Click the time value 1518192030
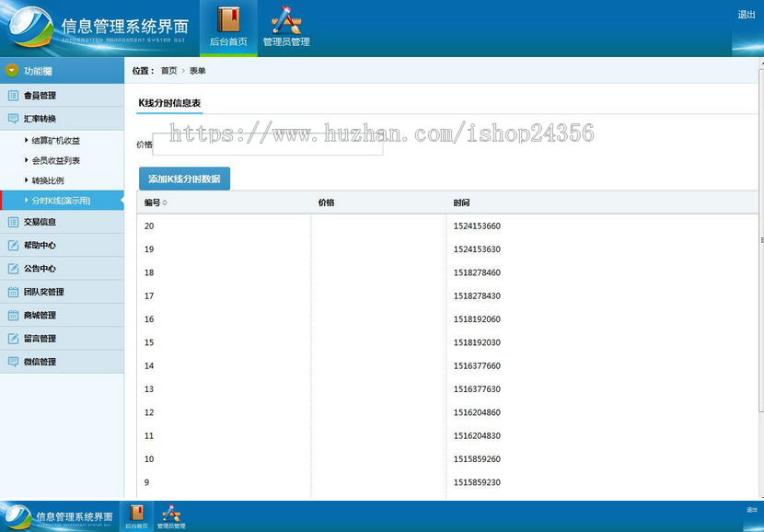The image size is (764, 532). [477, 343]
